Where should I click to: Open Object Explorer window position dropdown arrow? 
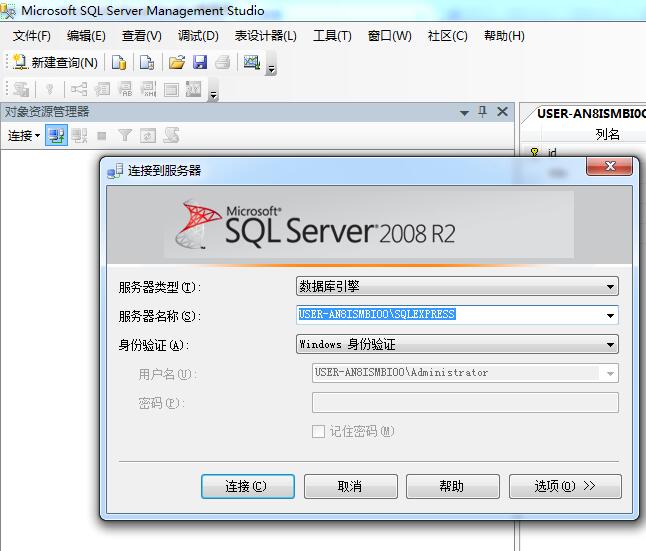464,113
